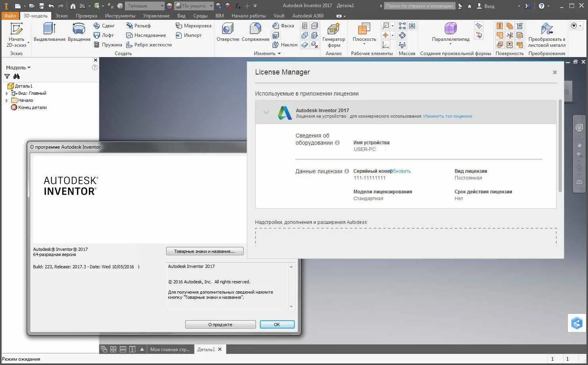Open the Наследование derive tool
Image resolution: width=588 pixels, height=365 pixels.
pos(146,35)
